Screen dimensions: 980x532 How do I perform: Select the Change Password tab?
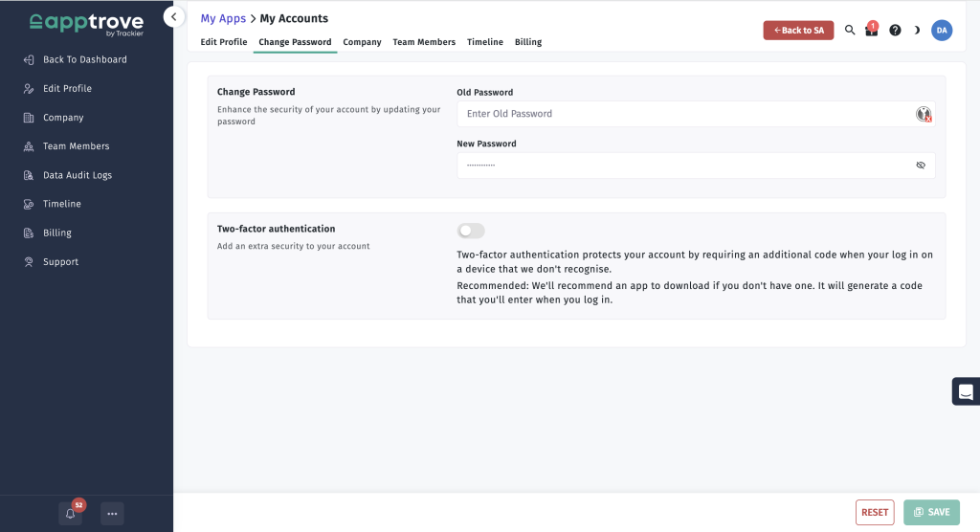(x=295, y=42)
